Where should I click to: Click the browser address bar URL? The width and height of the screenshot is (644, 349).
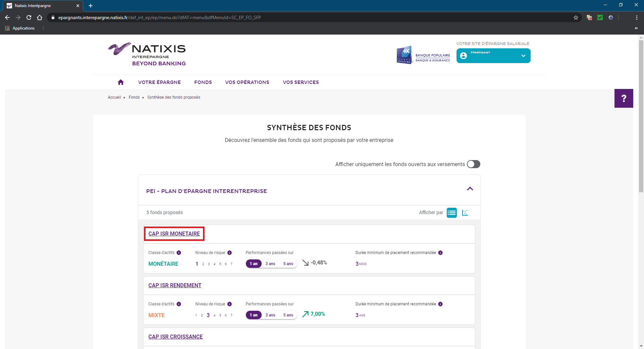(x=159, y=17)
